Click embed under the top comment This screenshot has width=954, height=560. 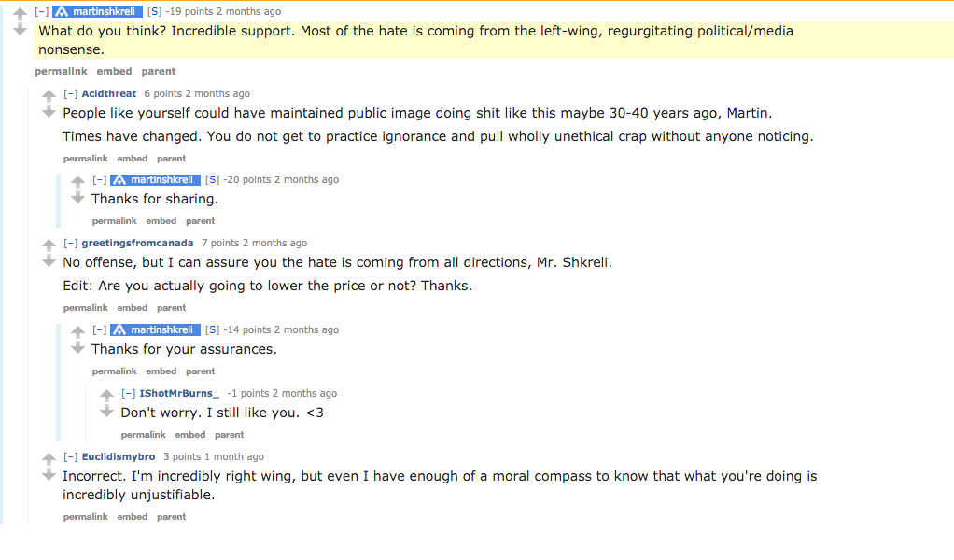click(x=114, y=71)
